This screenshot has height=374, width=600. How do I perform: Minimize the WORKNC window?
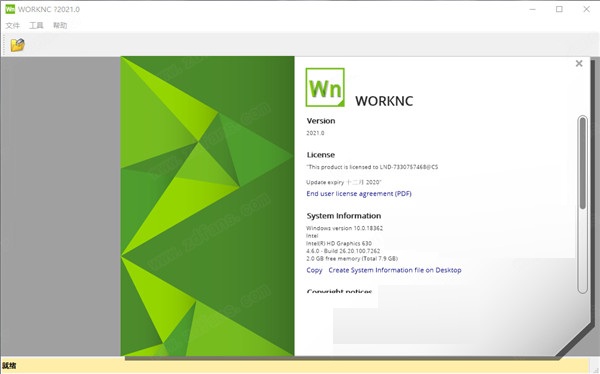pyautogui.click(x=532, y=9)
